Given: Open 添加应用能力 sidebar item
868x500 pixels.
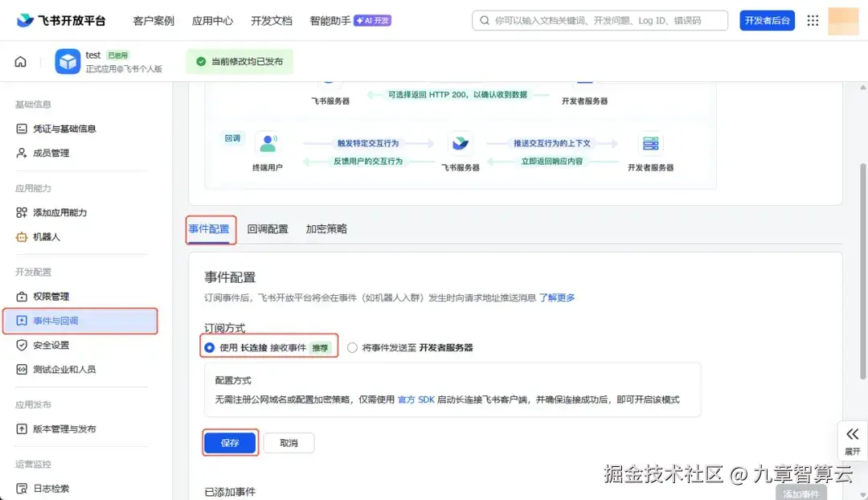Looking at the screenshot, I should (x=81, y=213).
